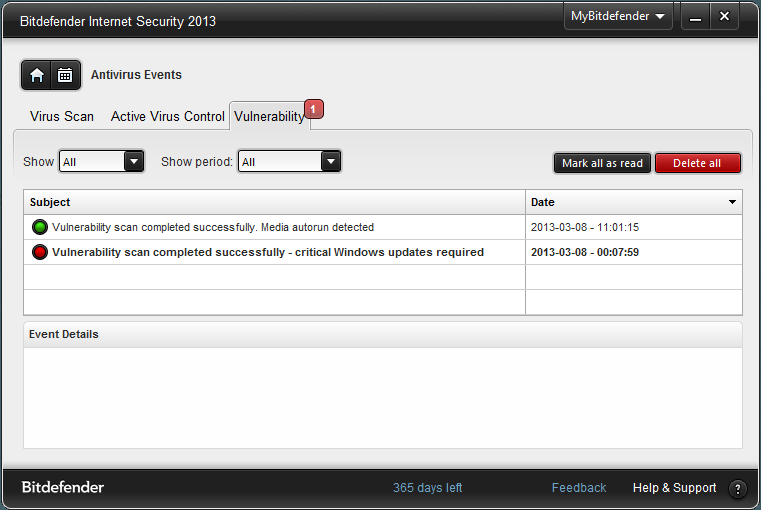
Task: Open the MyBitdefender dropdown menu
Action: 617,17
